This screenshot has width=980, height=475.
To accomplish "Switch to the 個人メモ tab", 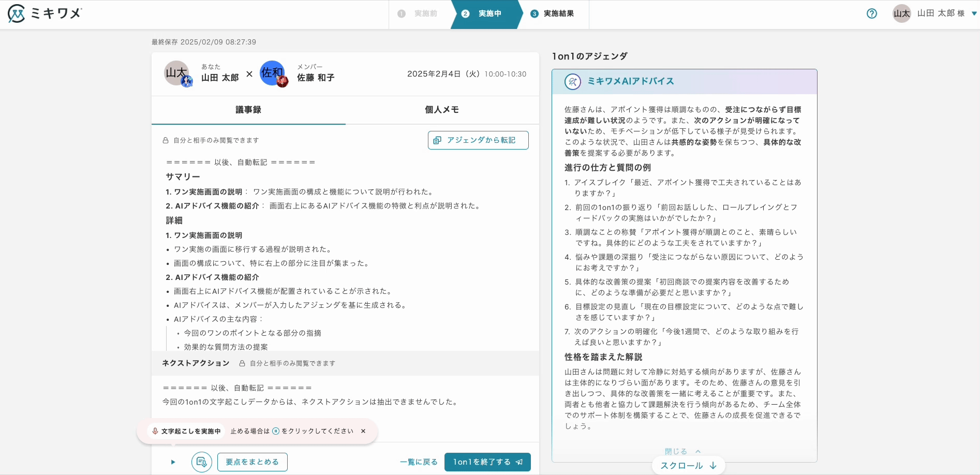I will (x=442, y=110).
